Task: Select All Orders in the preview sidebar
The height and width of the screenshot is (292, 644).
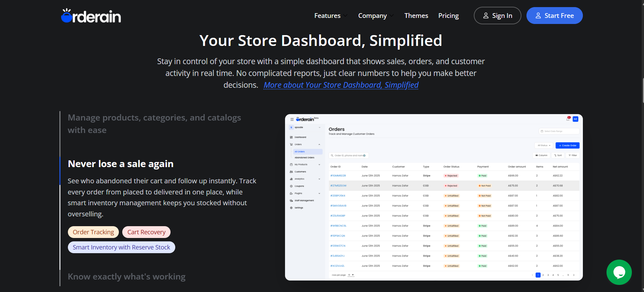Action: coord(308,152)
